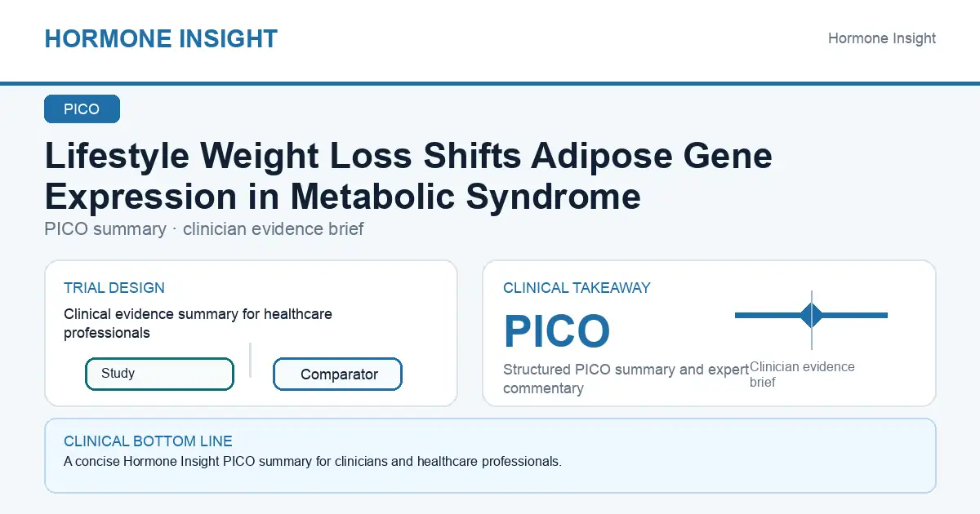Select the TRIAL DESIGN section label
This screenshot has height=514, width=980.
[114, 288]
